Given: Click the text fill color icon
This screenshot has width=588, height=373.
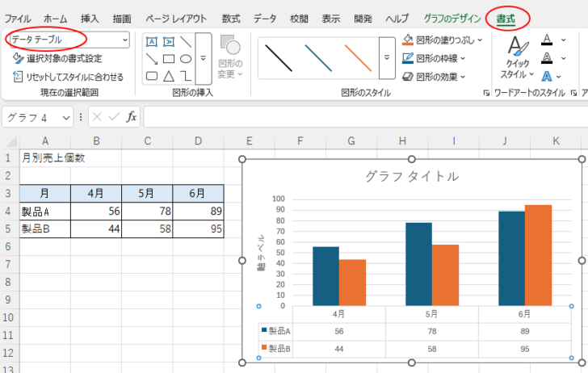Looking at the screenshot, I should point(547,40).
